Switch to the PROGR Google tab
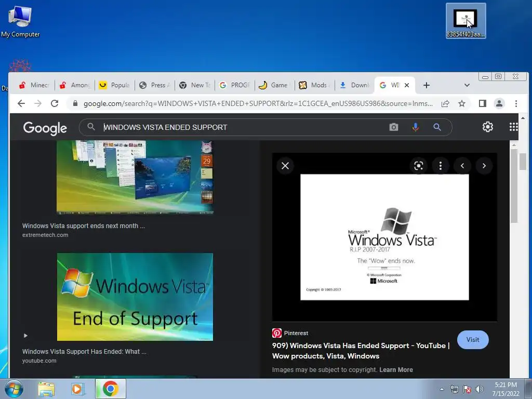The width and height of the screenshot is (532, 399). (235, 85)
